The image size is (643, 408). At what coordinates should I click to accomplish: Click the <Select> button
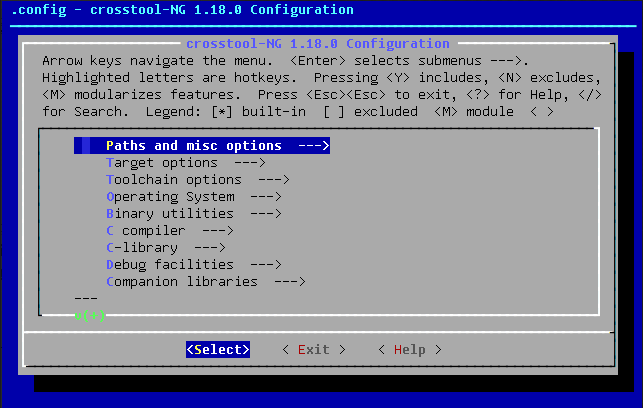pyautogui.click(x=218, y=349)
